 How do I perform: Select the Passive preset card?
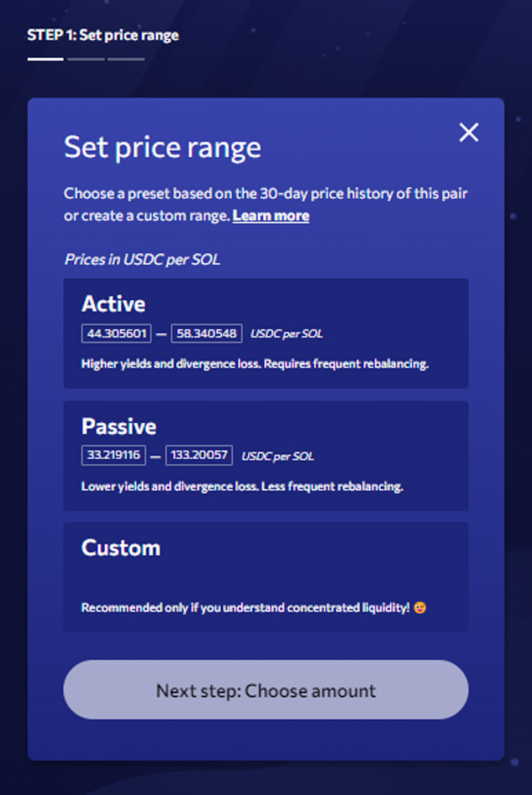pos(266,455)
